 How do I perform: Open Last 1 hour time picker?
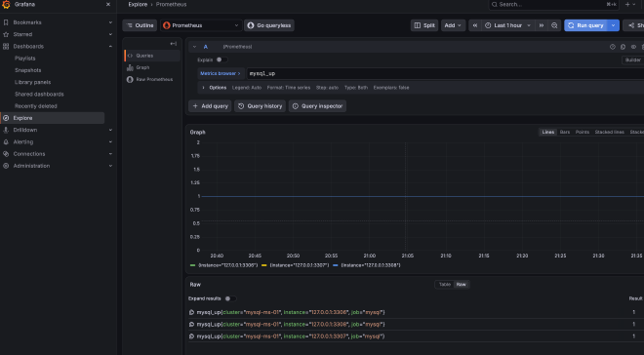(x=508, y=25)
